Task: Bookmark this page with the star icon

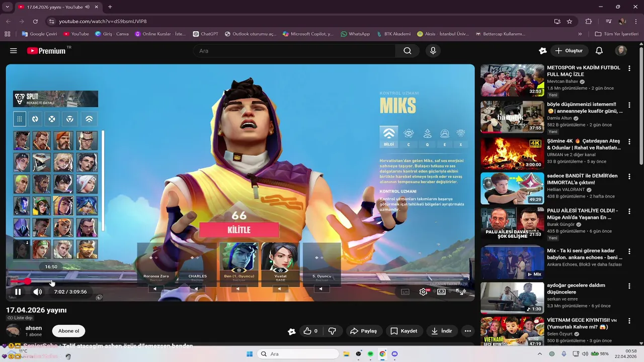Action: pyautogui.click(x=570, y=22)
